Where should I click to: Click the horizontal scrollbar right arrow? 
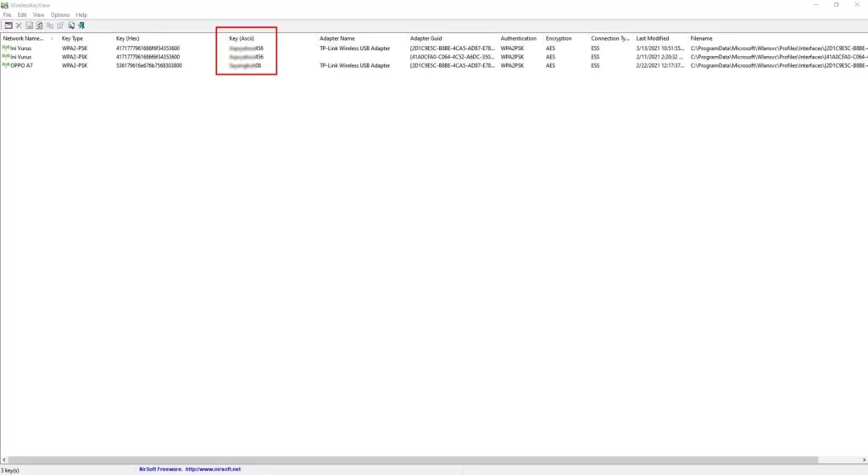click(864, 460)
